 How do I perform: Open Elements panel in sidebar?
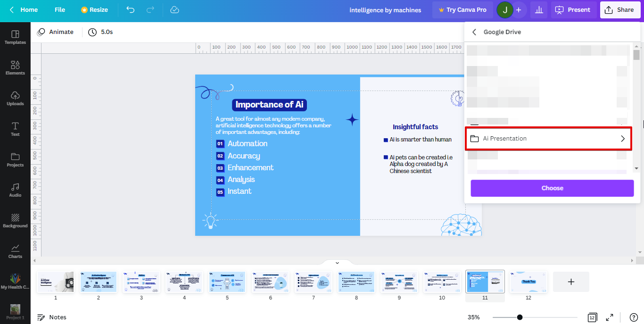[x=15, y=68]
